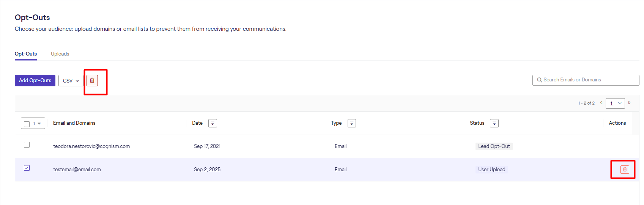This screenshot has height=205, width=644.
Task: Open the Status column filter
Action: pyautogui.click(x=494, y=123)
